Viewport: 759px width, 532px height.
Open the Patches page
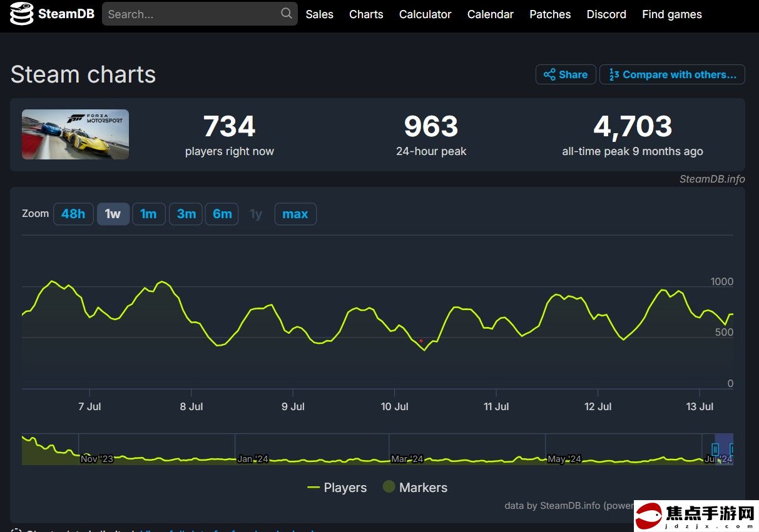click(550, 14)
